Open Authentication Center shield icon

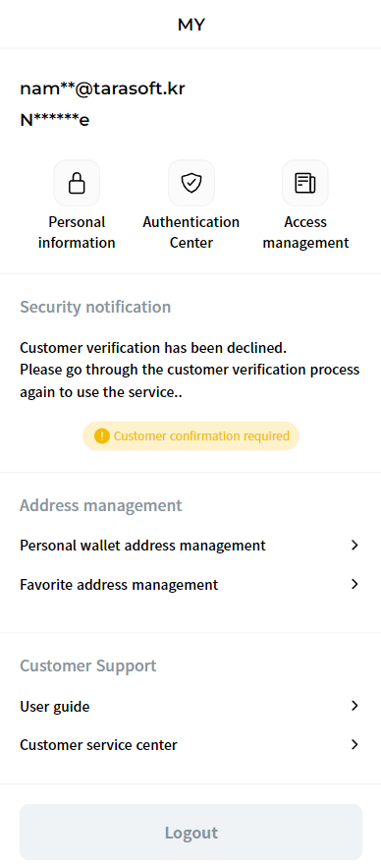(191, 183)
